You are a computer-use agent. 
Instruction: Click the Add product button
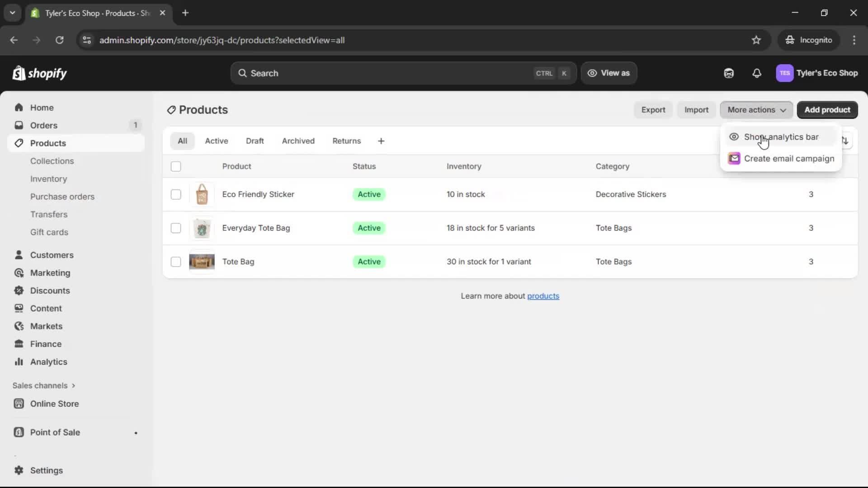[x=827, y=110]
